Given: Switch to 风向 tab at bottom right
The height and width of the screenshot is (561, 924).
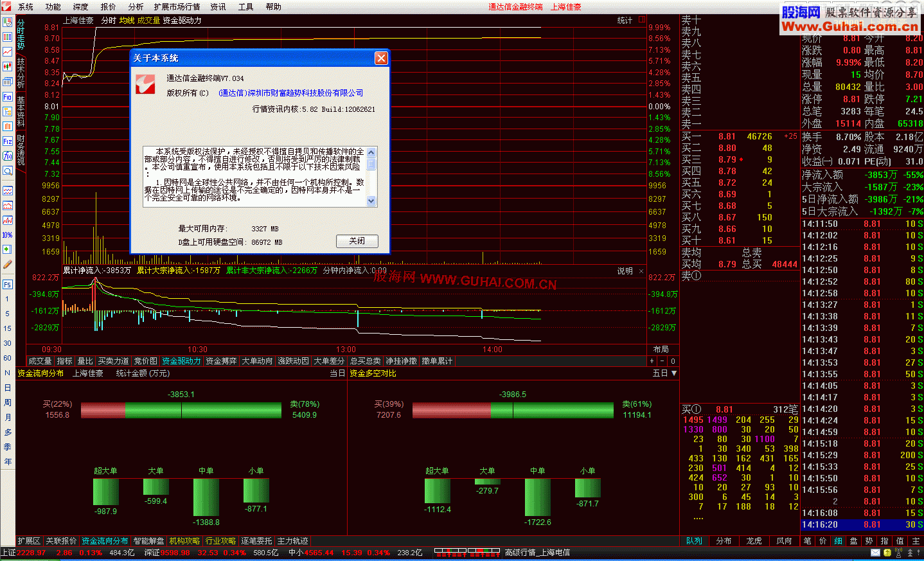Looking at the screenshot, I should point(784,541).
